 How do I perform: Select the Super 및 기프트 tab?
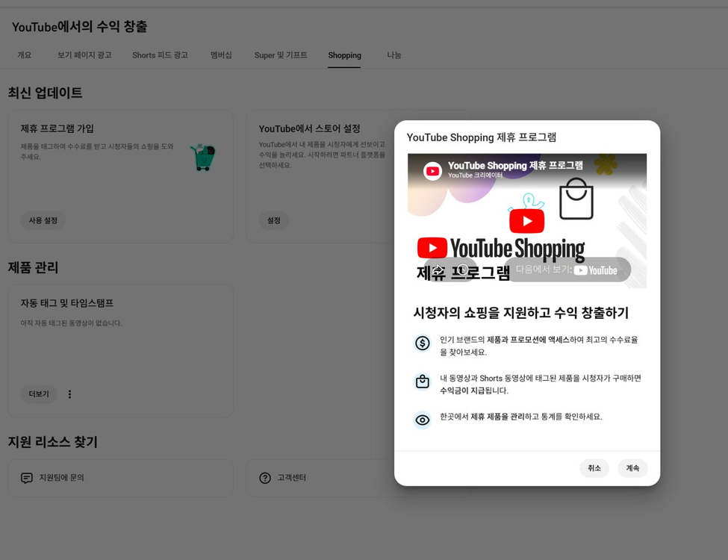coord(281,55)
